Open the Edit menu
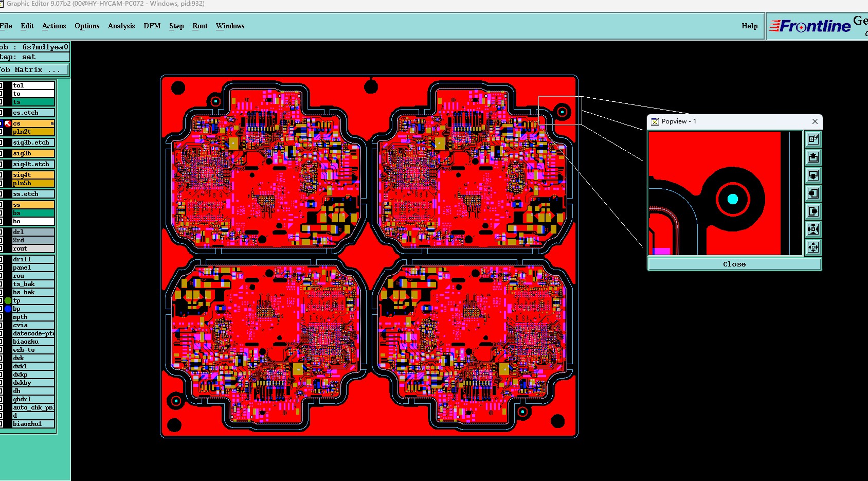Image resolution: width=868 pixels, height=481 pixels. [x=27, y=26]
